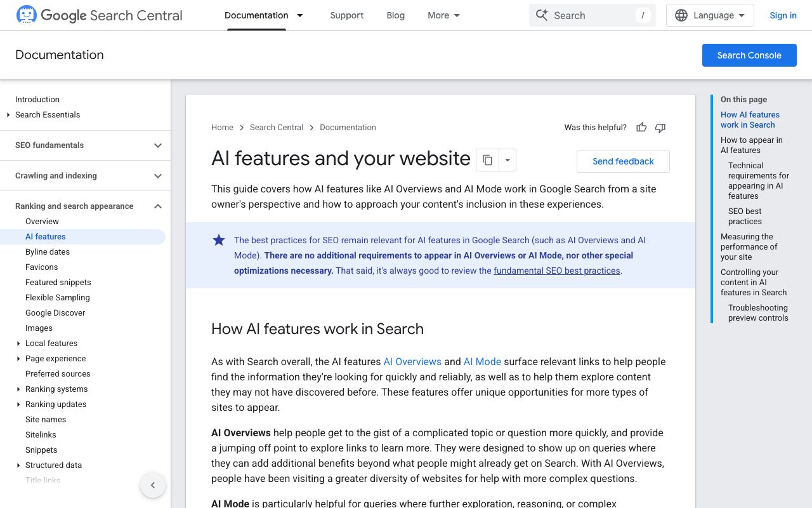The image size is (812, 508).
Task: Click the Home breadcrumb link
Action: [x=222, y=128]
